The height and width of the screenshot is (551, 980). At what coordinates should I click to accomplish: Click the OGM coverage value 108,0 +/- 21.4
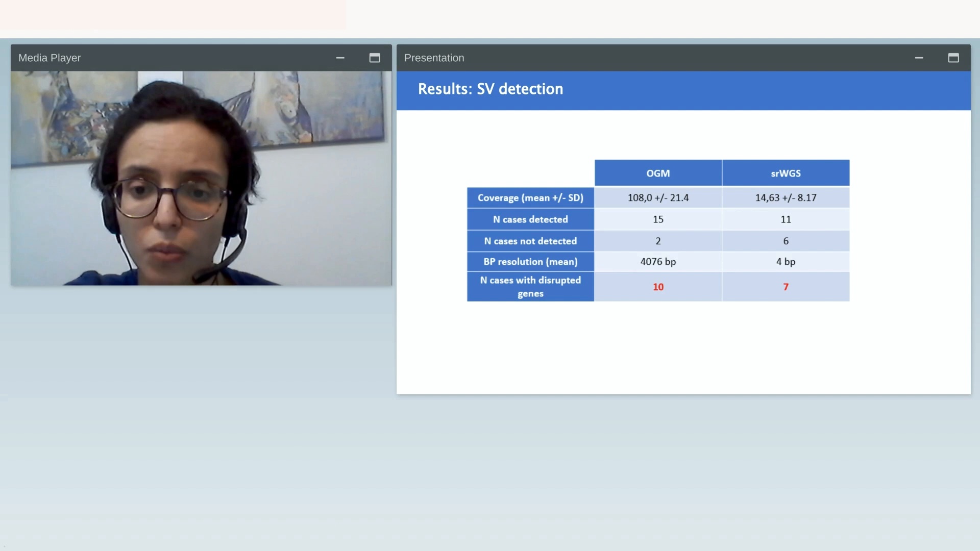point(658,197)
